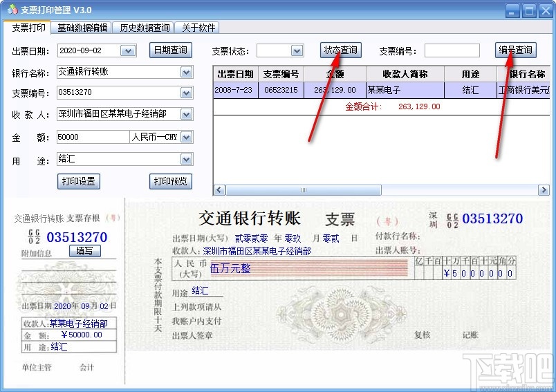
Task: Expand the 用途 dropdown
Action: tap(186, 159)
